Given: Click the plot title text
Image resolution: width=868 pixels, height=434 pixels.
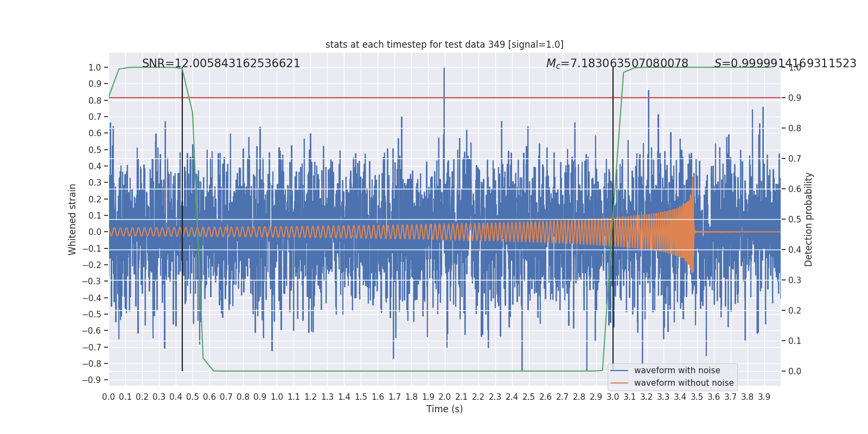Looking at the screenshot, I should [444, 44].
